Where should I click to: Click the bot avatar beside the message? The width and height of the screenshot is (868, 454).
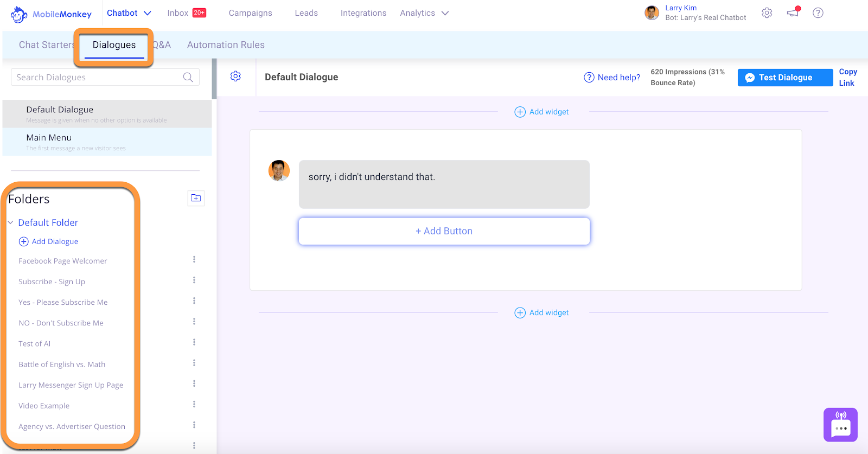point(279,170)
